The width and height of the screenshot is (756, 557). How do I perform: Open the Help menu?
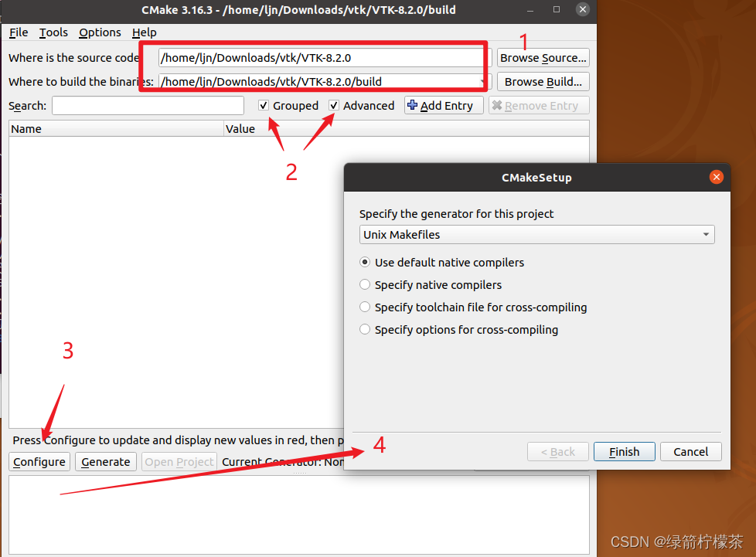coord(144,32)
